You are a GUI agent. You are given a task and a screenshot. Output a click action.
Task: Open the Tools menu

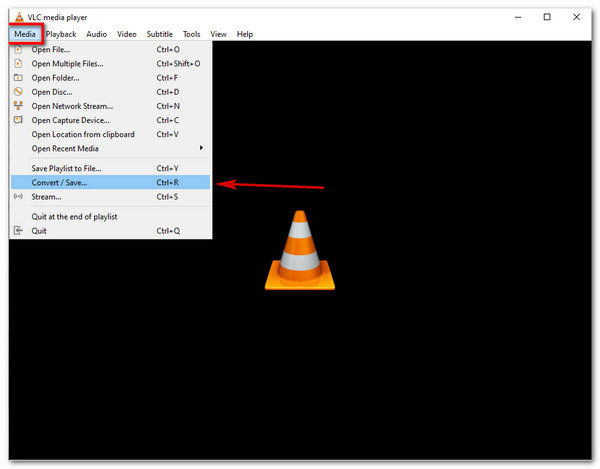tap(191, 34)
